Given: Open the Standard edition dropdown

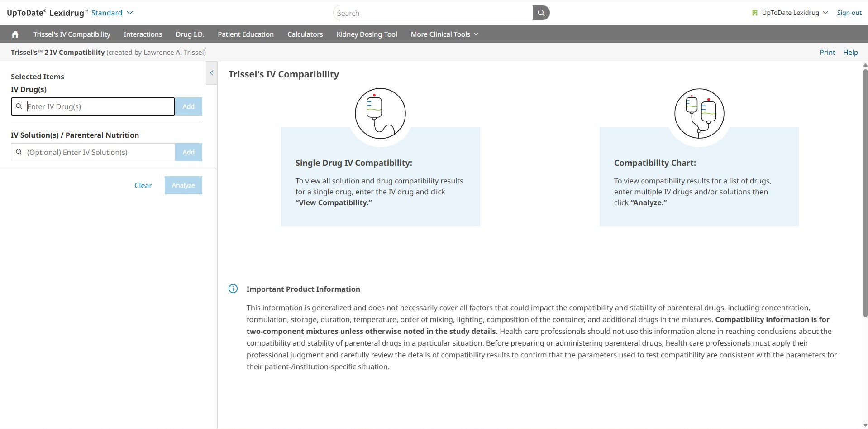Looking at the screenshot, I should click(112, 13).
